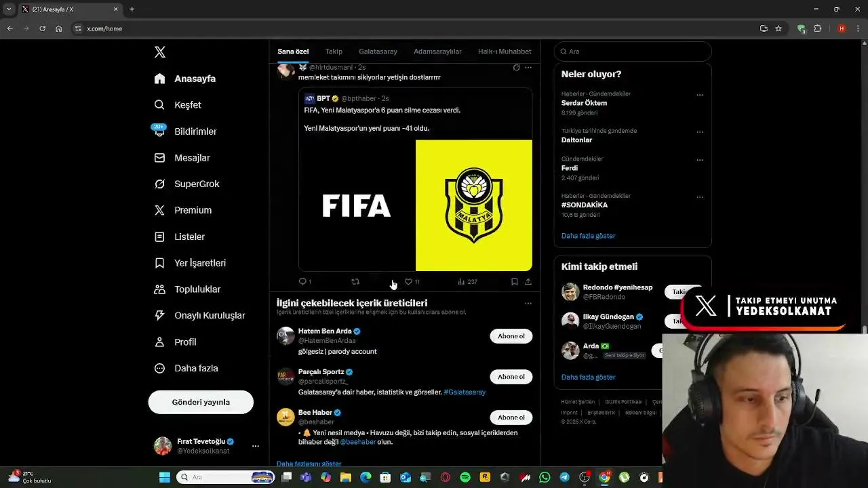Click the view count analytics icon
The width and height of the screenshot is (868, 488).
tap(461, 281)
